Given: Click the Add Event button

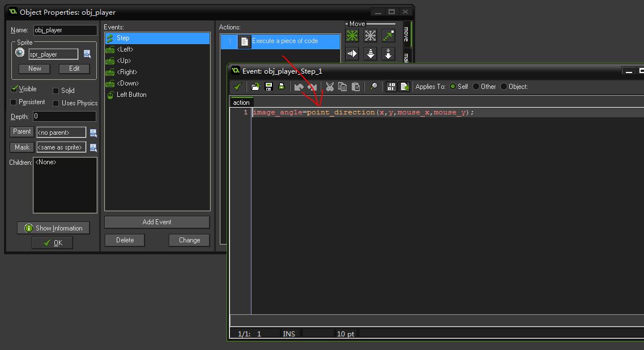Looking at the screenshot, I should pyautogui.click(x=157, y=222).
